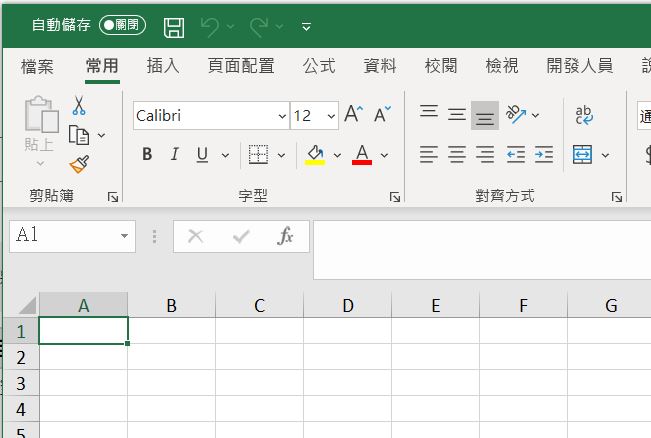
Task: Go to the 公式 (Formulas) tab
Action: (319, 66)
